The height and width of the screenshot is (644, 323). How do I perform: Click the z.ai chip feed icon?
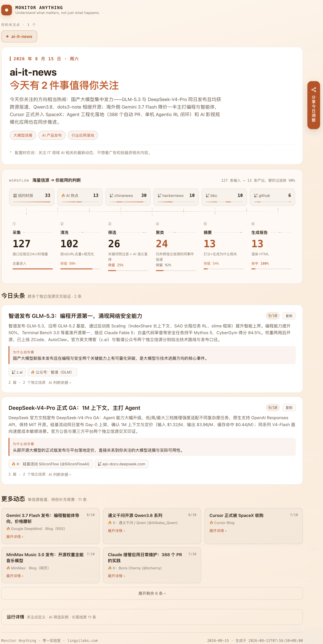[14, 372]
